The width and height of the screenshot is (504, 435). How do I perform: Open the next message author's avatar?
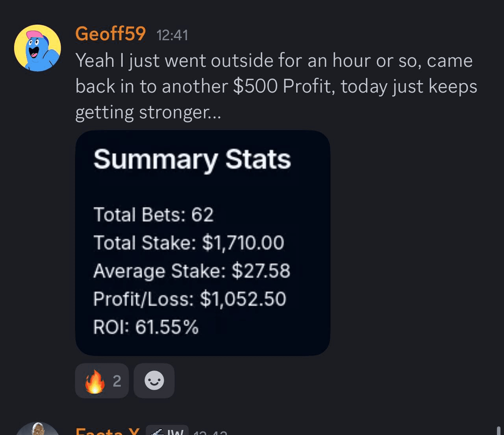[37, 430]
